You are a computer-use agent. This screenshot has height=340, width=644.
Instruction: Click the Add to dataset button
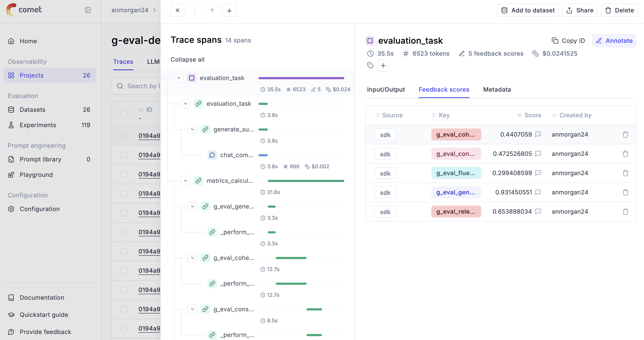pos(528,10)
